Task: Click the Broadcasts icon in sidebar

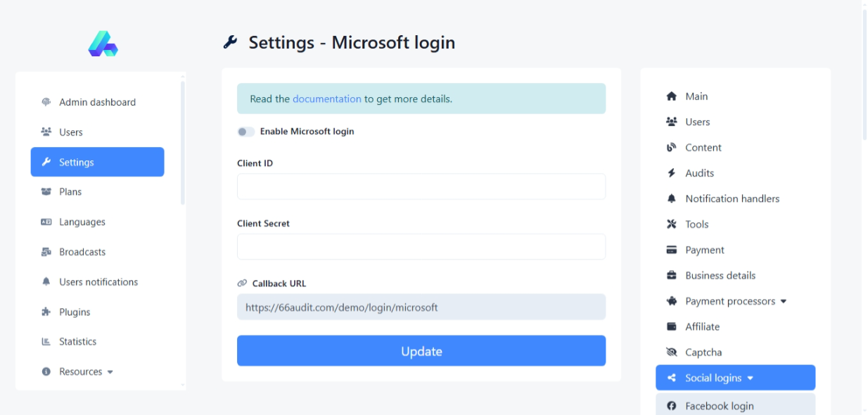Action: click(x=46, y=252)
